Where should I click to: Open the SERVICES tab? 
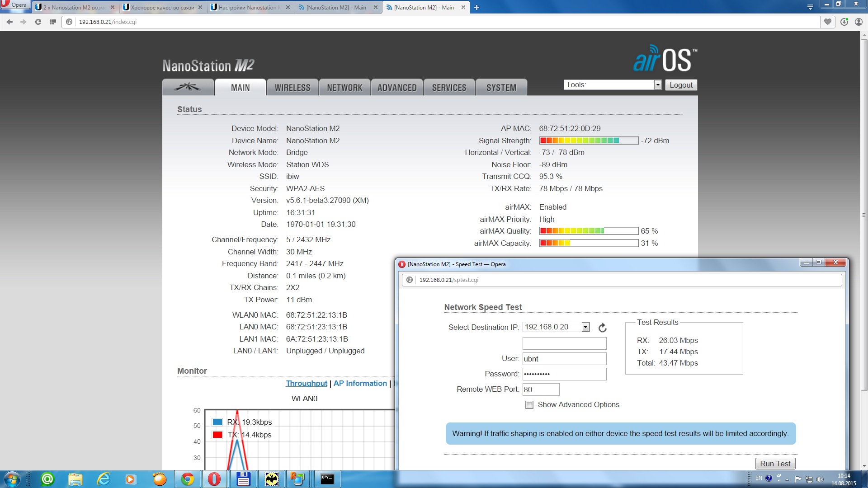(x=449, y=87)
